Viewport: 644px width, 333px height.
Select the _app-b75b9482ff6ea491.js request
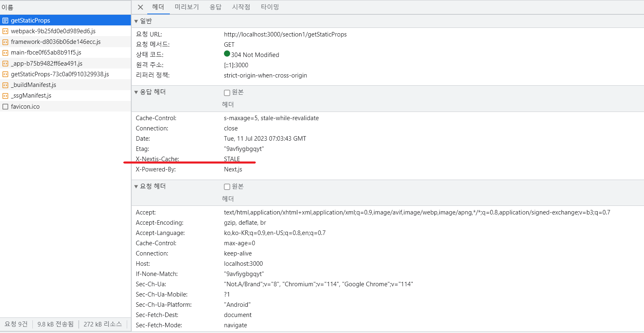[65, 64]
